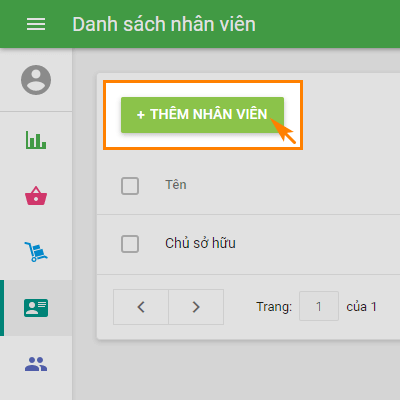Click the green top header bar
This screenshot has height=400, width=400.
point(200,24)
